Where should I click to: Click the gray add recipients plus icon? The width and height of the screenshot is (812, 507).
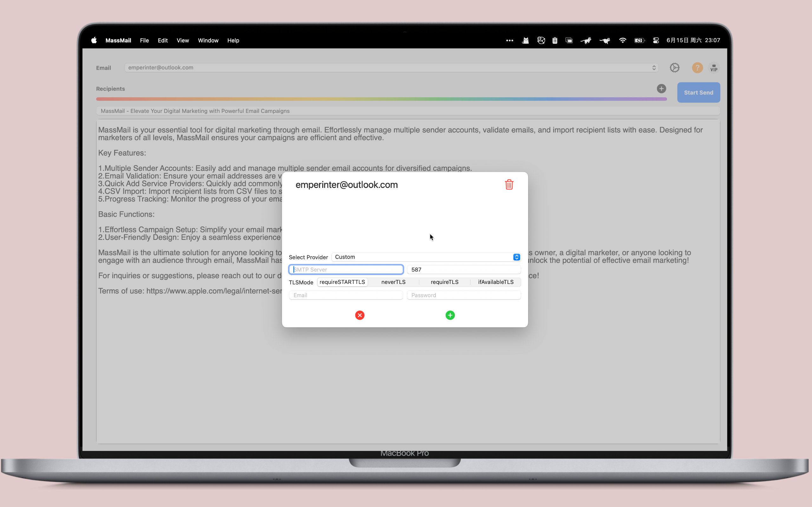point(661,89)
